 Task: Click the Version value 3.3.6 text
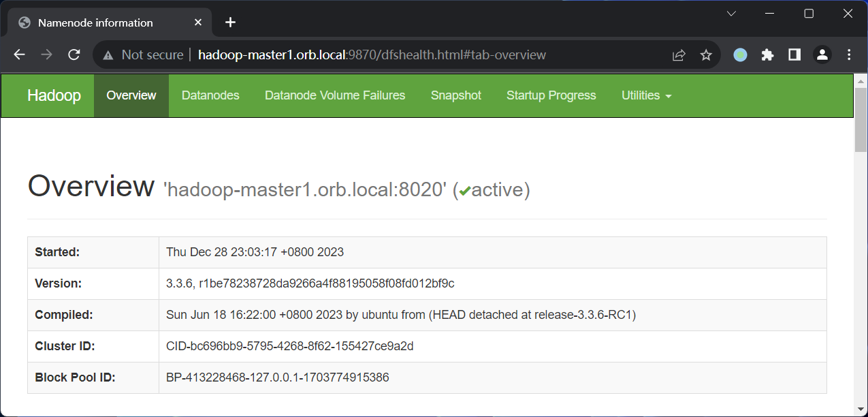click(x=310, y=283)
